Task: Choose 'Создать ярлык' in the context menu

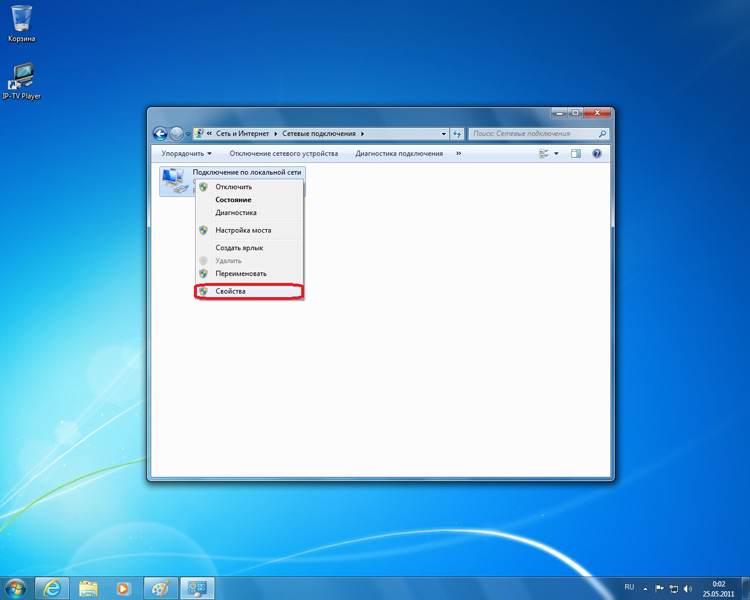Action: tap(249, 248)
